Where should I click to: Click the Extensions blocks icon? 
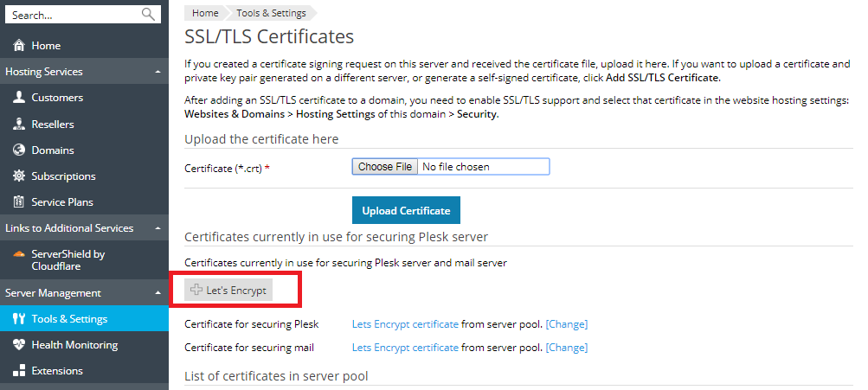(19, 371)
